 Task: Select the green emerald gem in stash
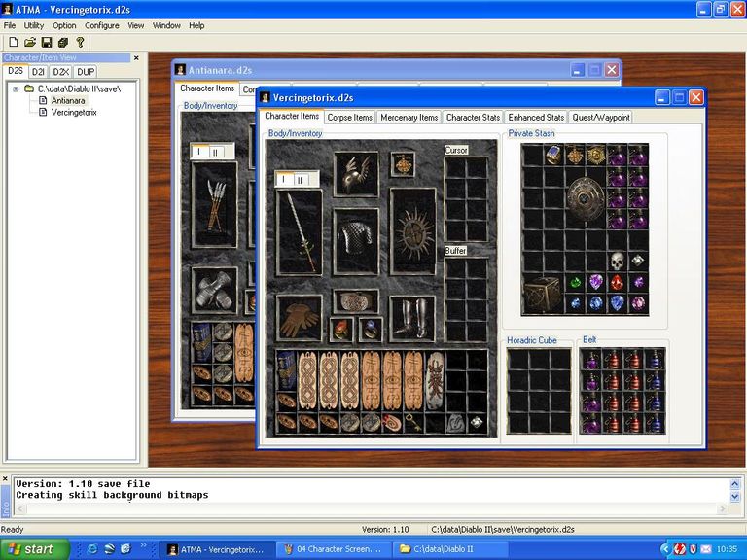click(576, 283)
